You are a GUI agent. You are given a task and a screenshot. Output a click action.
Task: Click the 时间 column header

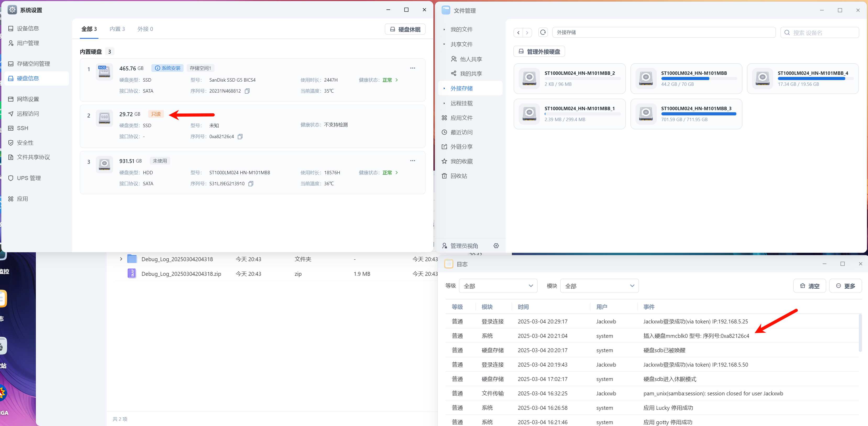point(523,307)
